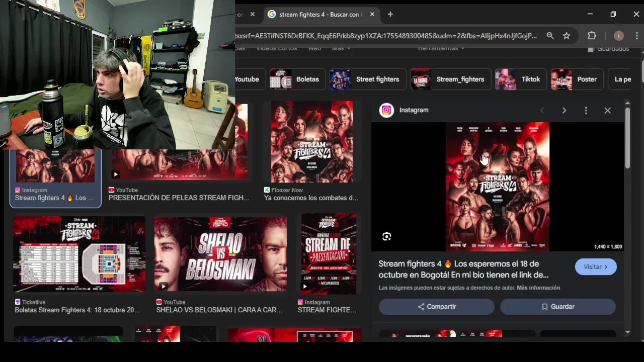Select the 'Boletas' suggestion chip
The height and width of the screenshot is (362, 644).
(297, 79)
